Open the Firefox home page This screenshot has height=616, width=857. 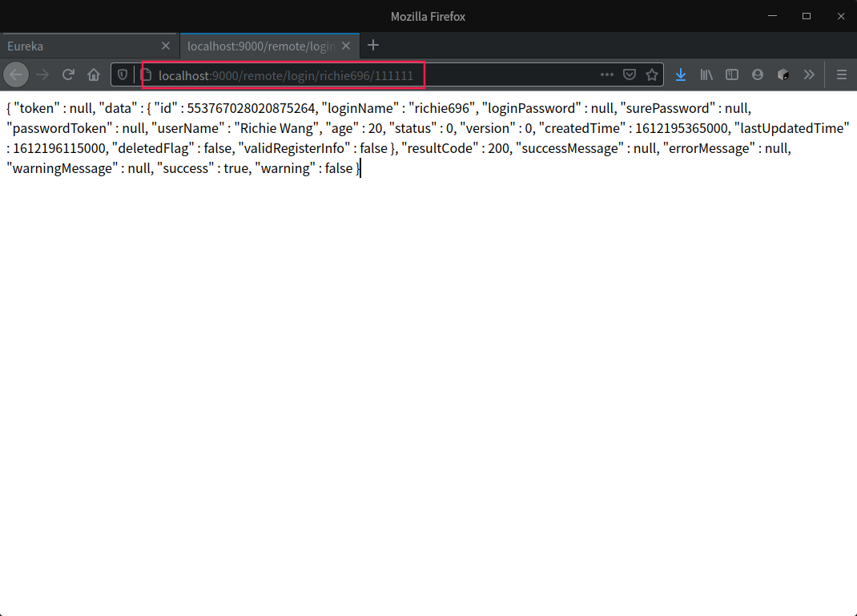[x=94, y=74]
